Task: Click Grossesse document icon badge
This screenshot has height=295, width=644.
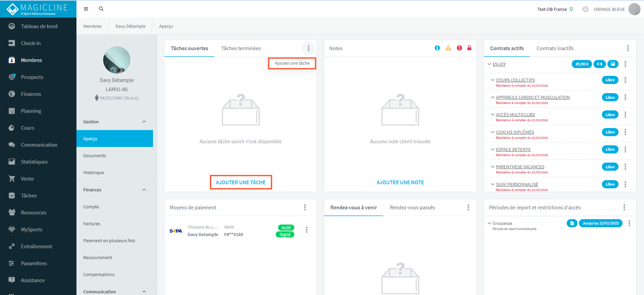Action: (572, 223)
